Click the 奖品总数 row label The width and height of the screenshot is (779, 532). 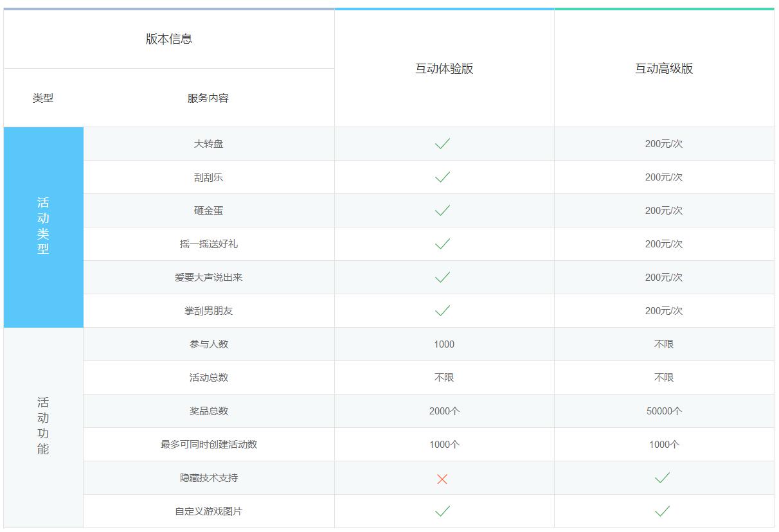pyautogui.click(x=209, y=411)
